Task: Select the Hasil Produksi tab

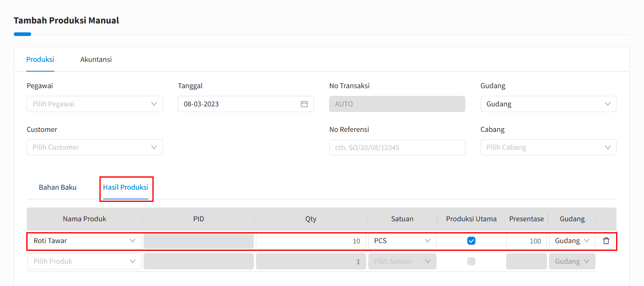Action: pos(125,187)
